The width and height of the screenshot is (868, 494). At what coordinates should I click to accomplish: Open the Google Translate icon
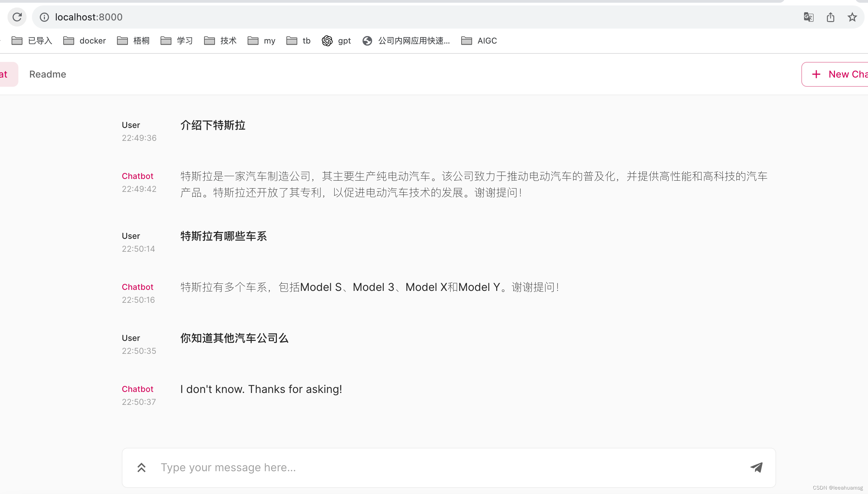[808, 17]
